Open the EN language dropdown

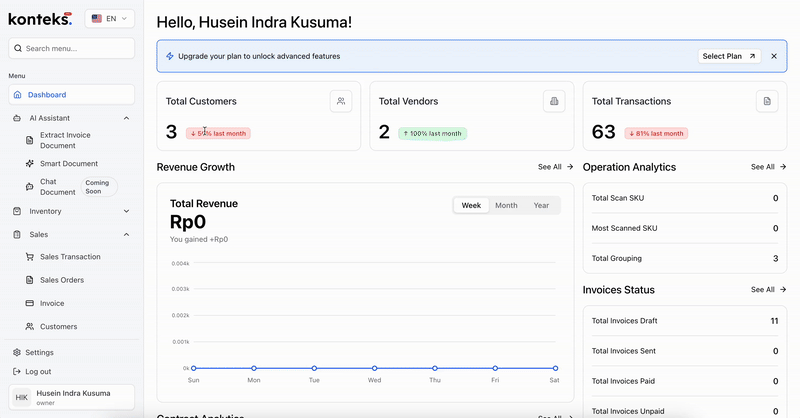click(109, 18)
